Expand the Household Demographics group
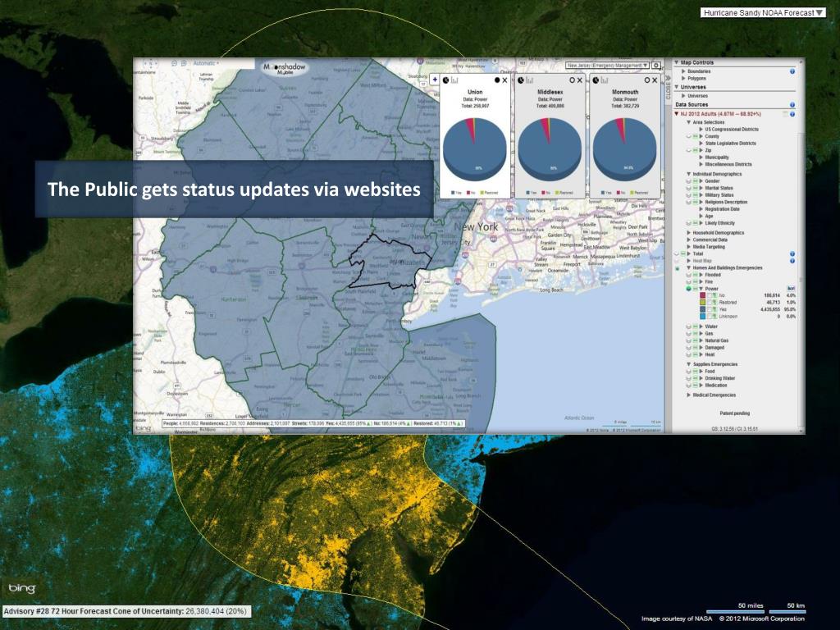 [x=689, y=233]
